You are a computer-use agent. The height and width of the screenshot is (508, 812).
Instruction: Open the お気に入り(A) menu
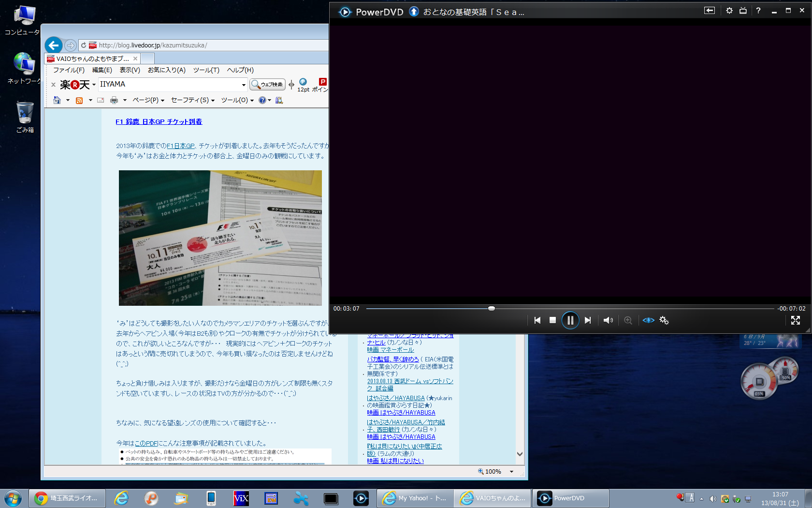[167, 70]
